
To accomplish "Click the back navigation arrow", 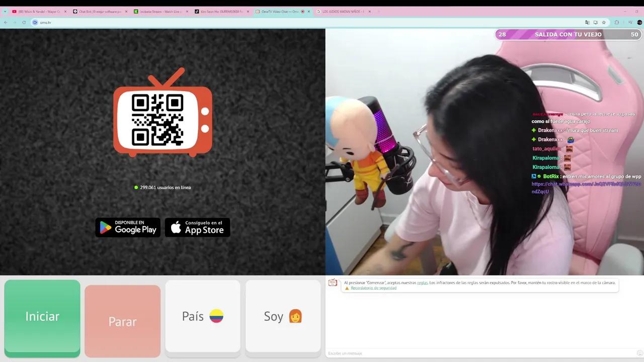I will coord(5,22).
